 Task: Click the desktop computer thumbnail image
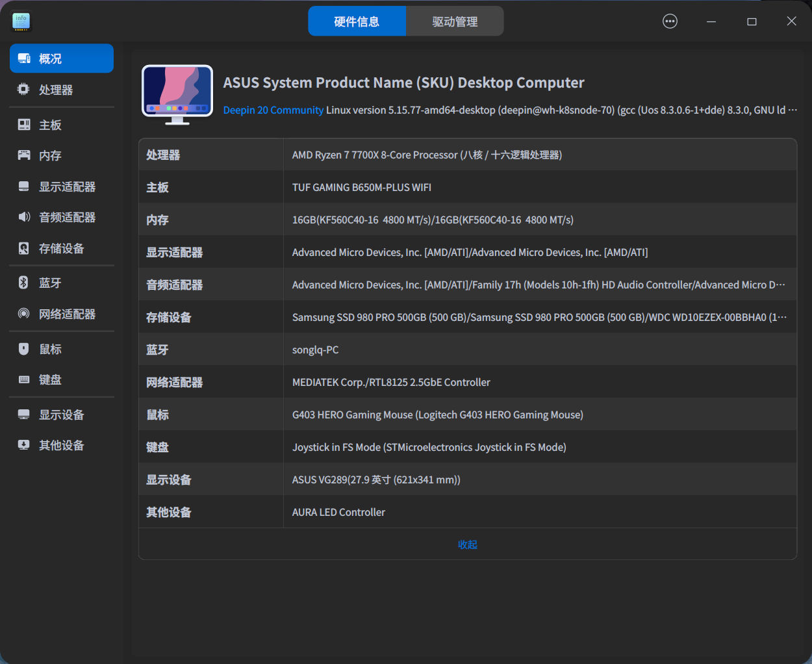tap(177, 94)
